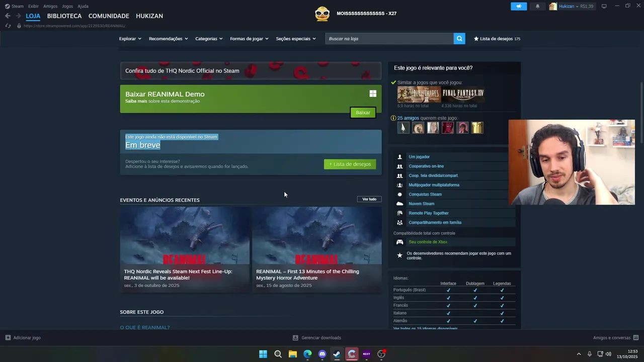The height and width of the screenshot is (362, 644).
Task: Click the Steam taskbar icon
Action: [337, 354]
